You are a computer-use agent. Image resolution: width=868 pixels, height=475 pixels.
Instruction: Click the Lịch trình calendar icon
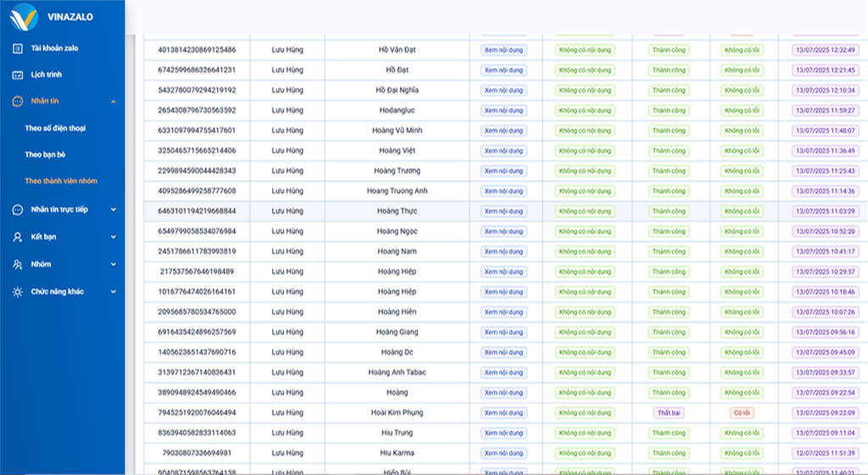tap(18, 75)
